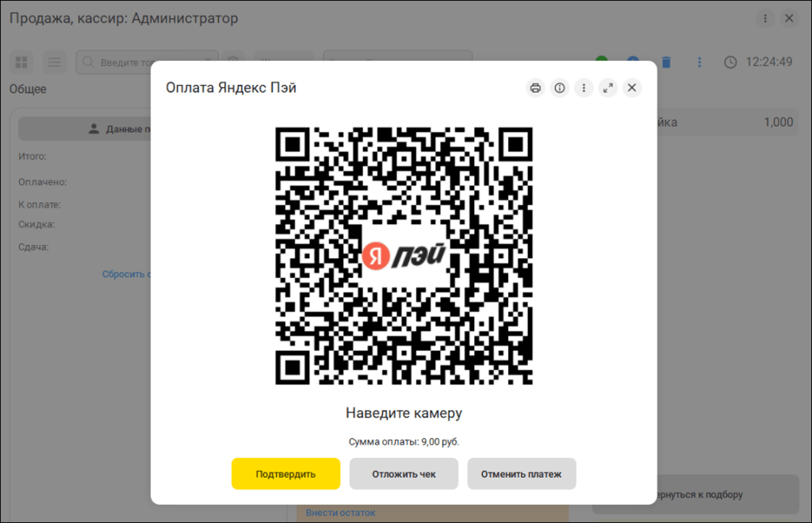This screenshot has width=812, height=523.
Task: Expand the payment dialog to full screen
Action: point(608,88)
